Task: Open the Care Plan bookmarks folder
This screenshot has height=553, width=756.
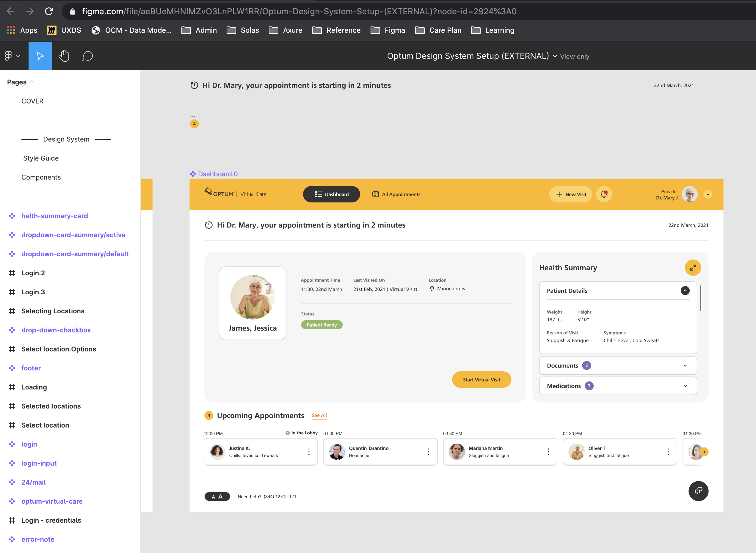Action: coord(438,30)
